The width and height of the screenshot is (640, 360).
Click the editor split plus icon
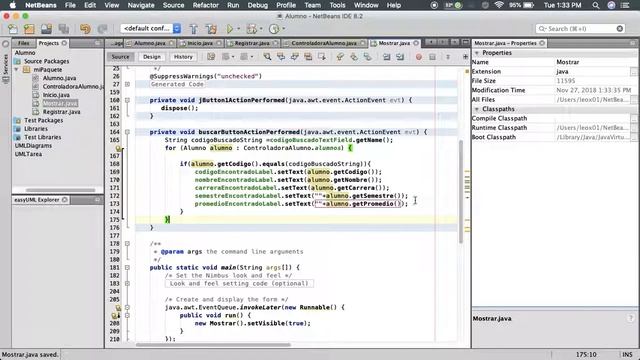[465, 57]
